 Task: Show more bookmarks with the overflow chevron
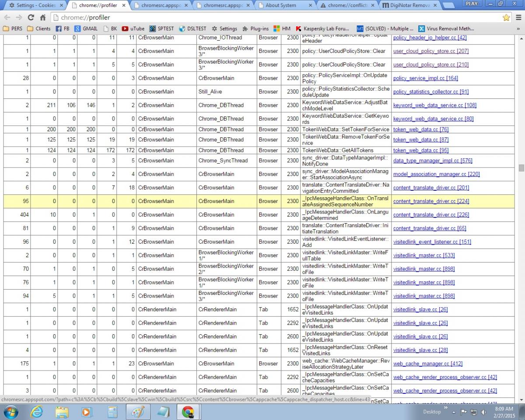pos(518,28)
